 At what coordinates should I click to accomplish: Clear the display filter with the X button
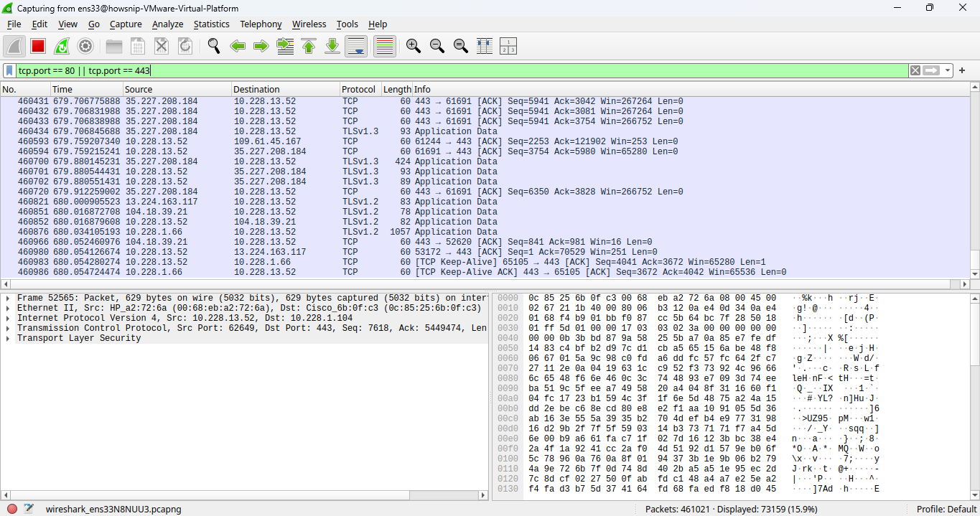click(x=915, y=70)
